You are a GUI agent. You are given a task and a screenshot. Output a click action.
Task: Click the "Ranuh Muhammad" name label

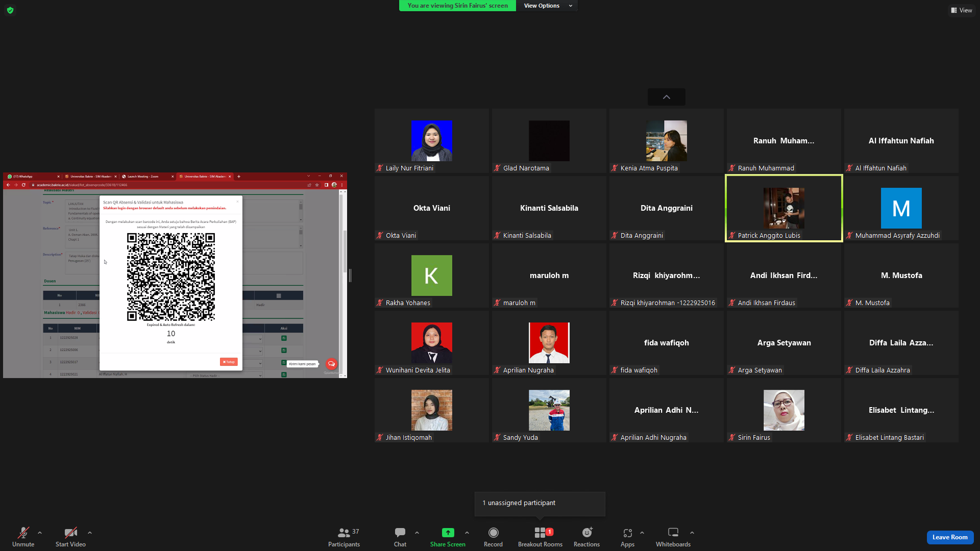coord(766,168)
